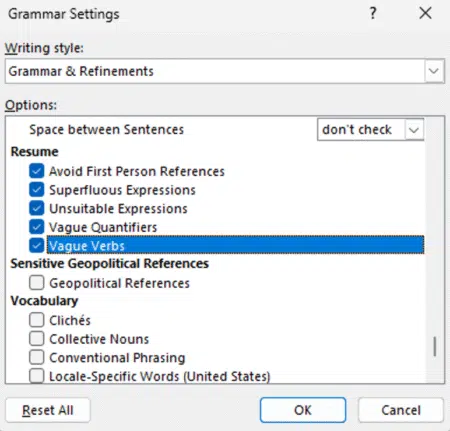Image resolution: width=450 pixels, height=431 pixels.
Task: Enable Collective Nouns checkbox
Action: point(36,339)
